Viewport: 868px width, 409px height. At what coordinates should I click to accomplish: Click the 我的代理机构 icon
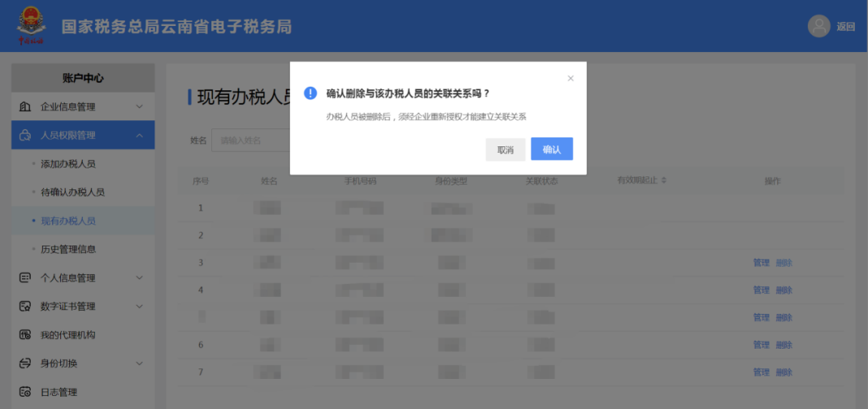tap(25, 335)
